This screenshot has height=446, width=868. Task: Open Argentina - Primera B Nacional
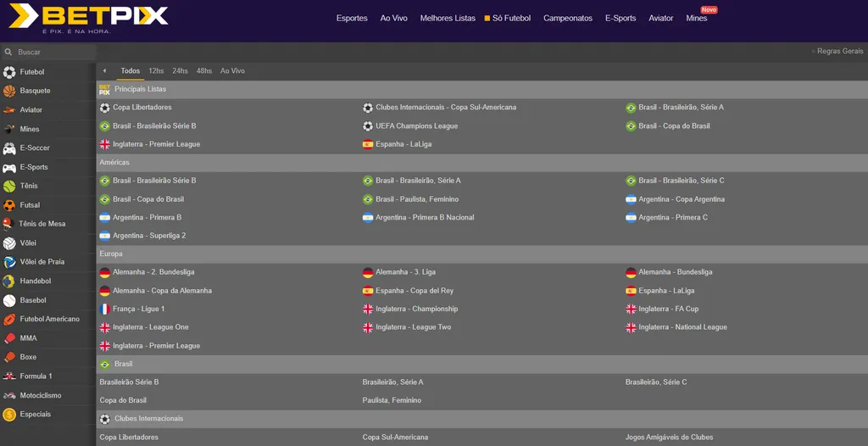(x=425, y=218)
